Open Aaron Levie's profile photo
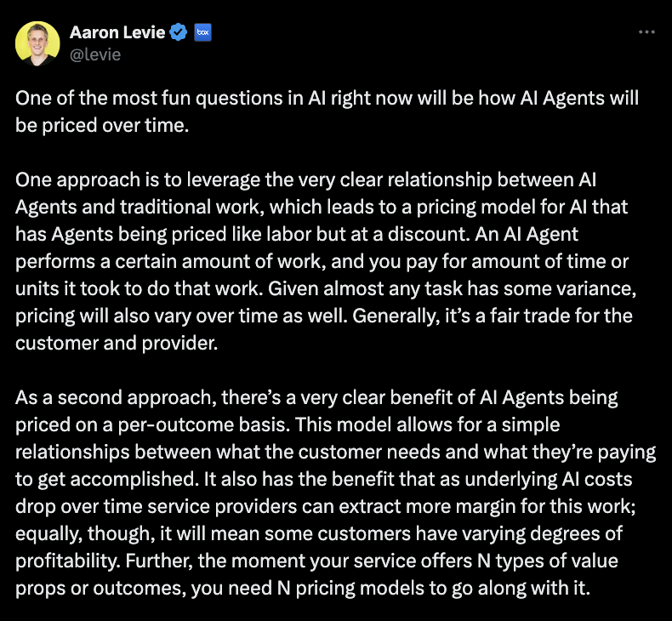 click(37, 43)
